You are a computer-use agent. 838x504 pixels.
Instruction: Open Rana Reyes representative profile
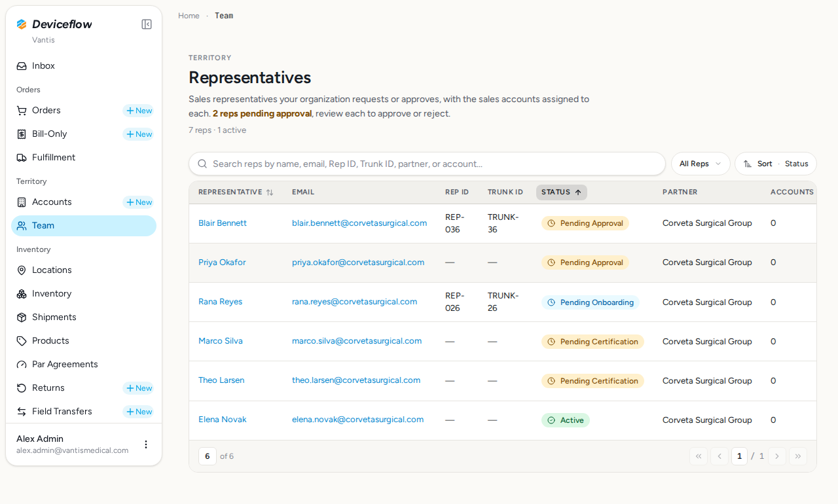(x=220, y=302)
